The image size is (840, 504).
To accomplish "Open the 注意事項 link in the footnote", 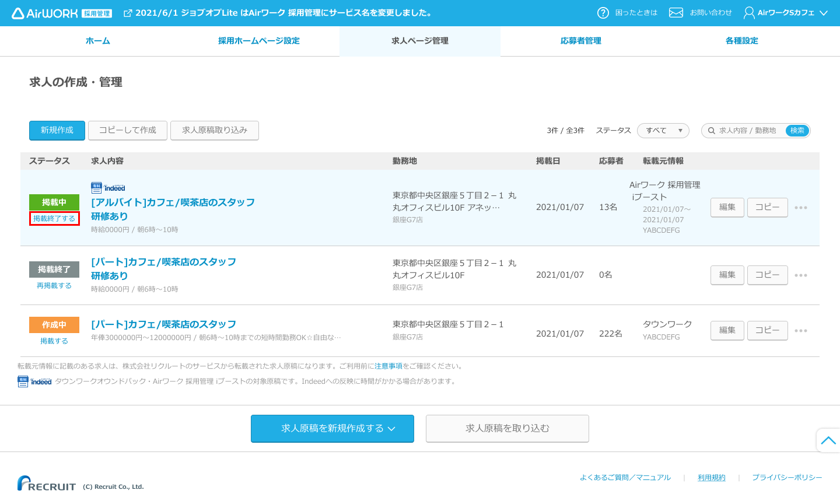I will point(388,366).
